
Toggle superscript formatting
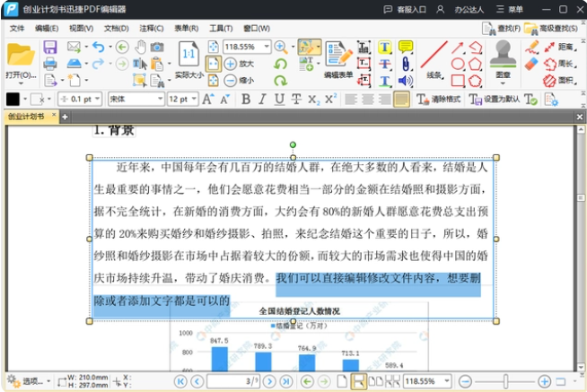coord(330,99)
